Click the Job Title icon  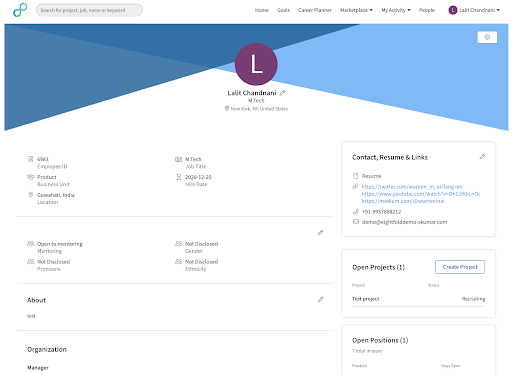pyautogui.click(x=179, y=159)
